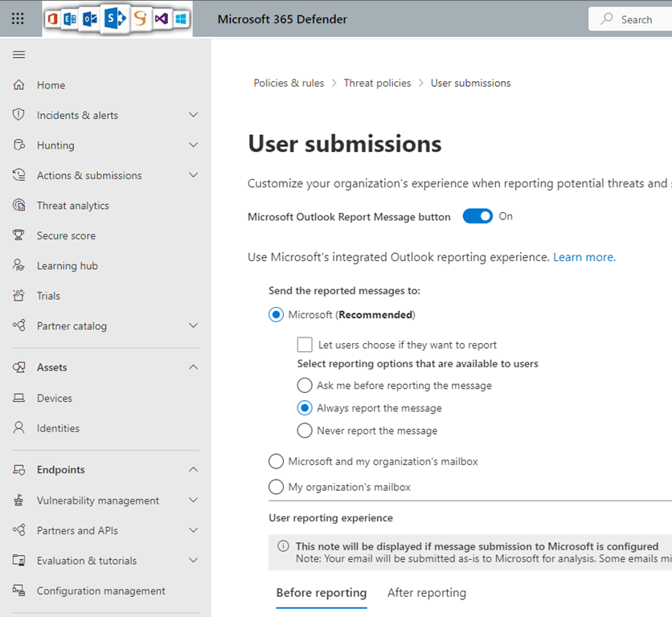Click the Home icon in the sidebar
Screen dimensions: 672x617
[x=19, y=85]
